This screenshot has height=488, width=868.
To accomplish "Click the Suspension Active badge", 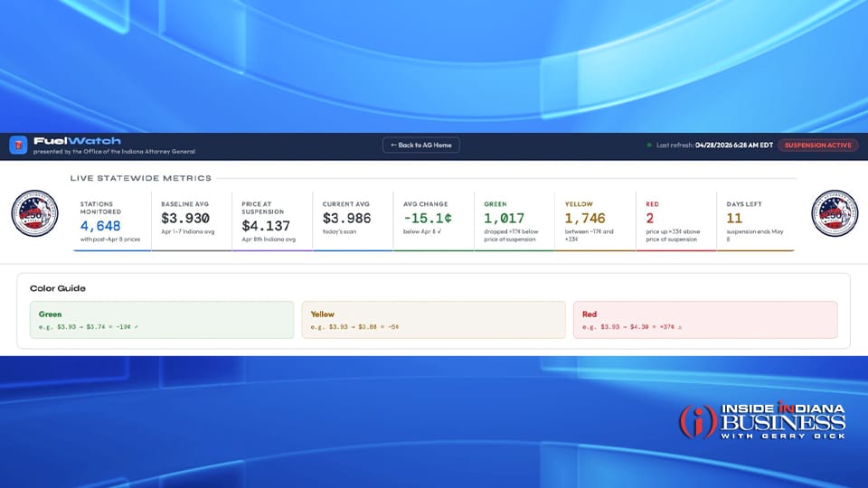I will (x=817, y=145).
